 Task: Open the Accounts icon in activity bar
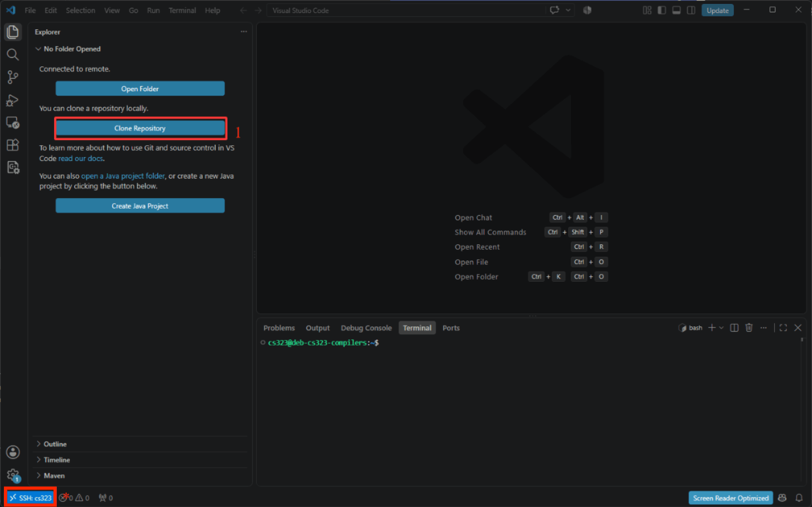13,452
